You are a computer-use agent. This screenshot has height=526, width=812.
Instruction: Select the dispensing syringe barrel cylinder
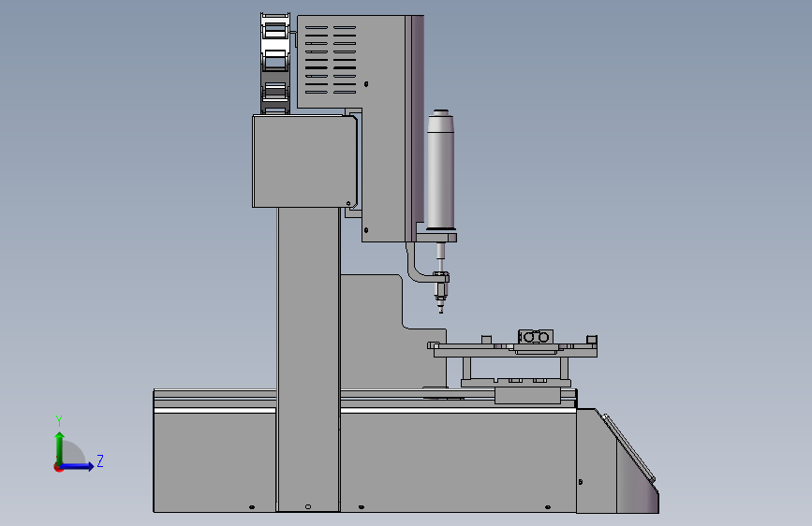click(x=441, y=171)
